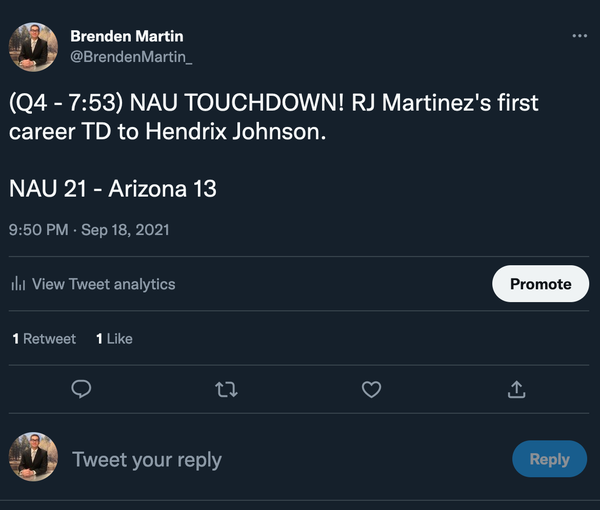Open the @BrendenMartin_ handle link
This screenshot has height=510, width=600.
coord(131,57)
